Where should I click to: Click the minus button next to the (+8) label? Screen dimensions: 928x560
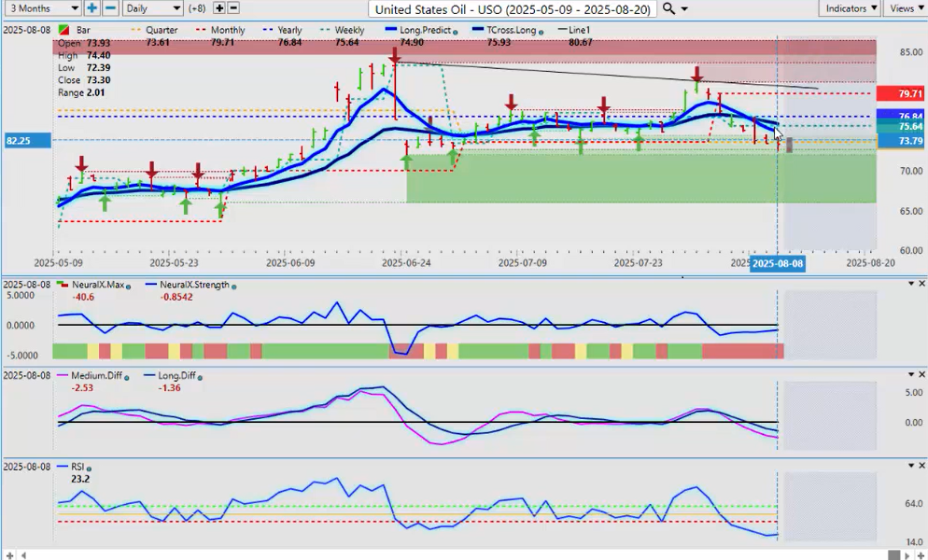point(233,8)
